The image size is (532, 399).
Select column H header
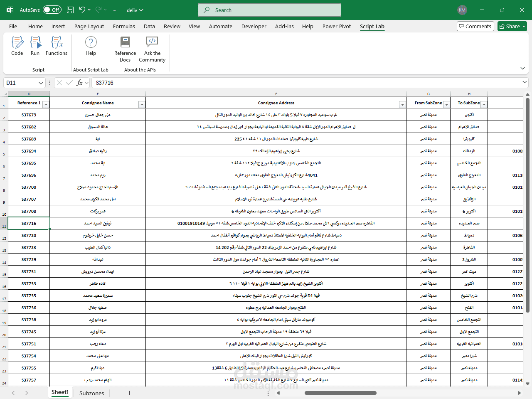469,94
